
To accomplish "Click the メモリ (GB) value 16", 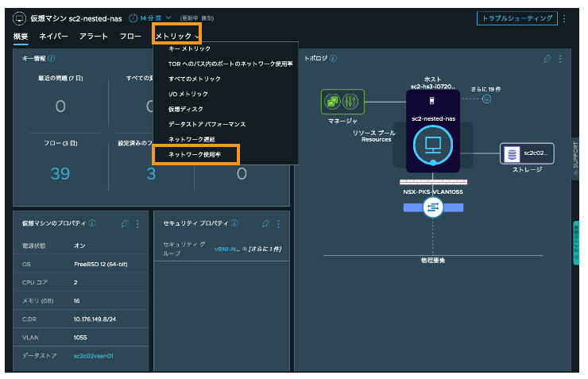I will (76, 300).
